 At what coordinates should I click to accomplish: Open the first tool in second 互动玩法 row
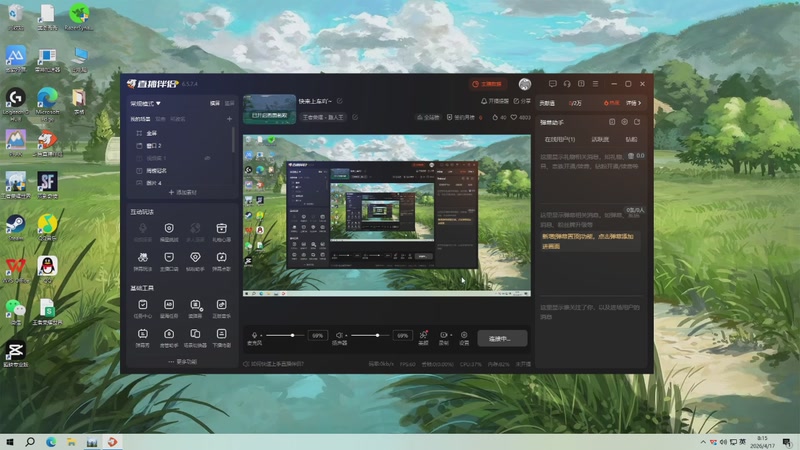pos(143,261)
